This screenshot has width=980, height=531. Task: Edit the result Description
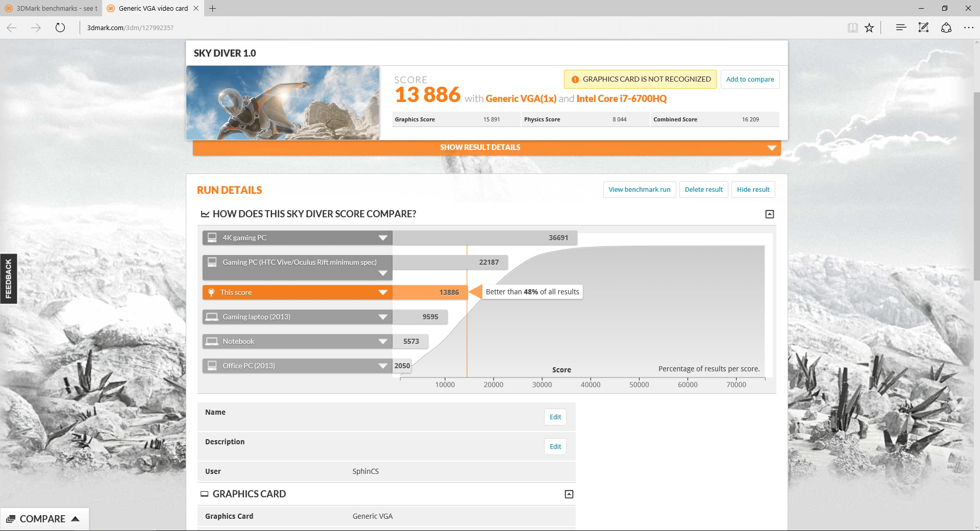click(555, 446)
